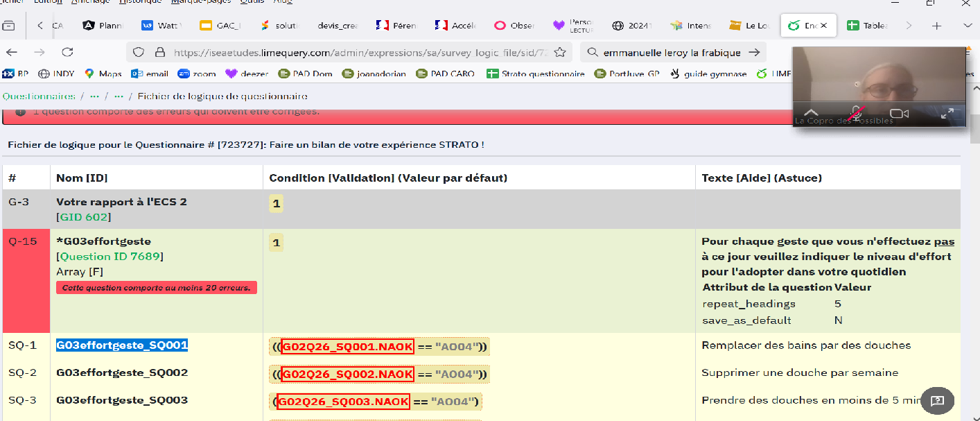Switch to the Watt browser tab
980x421 pixels.
[x=162, y=26]
